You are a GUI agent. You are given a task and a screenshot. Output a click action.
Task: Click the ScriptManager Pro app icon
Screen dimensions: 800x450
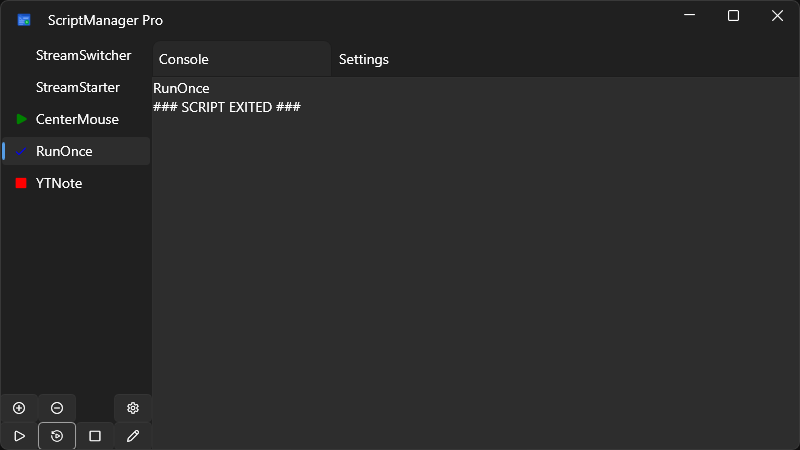pyautogui.click(x=24, y=20)
